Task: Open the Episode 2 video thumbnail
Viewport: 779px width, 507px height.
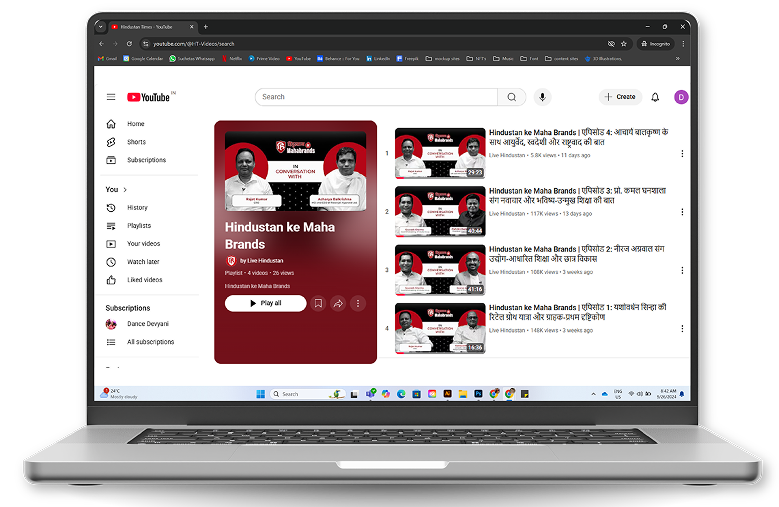Action: [x=440, y=270]
